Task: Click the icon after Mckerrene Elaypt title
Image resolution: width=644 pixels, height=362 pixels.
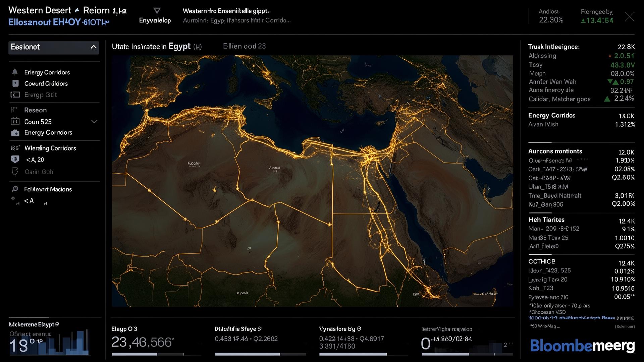Action: point(57,324)
